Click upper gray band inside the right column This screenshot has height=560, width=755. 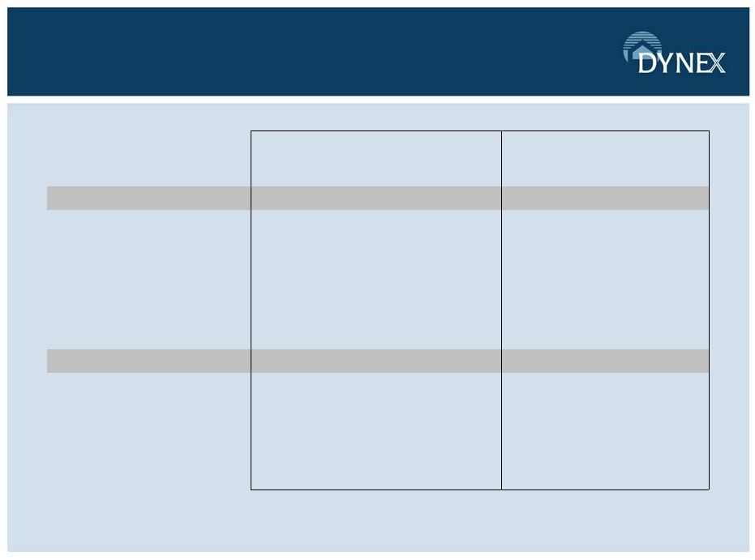click(x=605, y=199)
